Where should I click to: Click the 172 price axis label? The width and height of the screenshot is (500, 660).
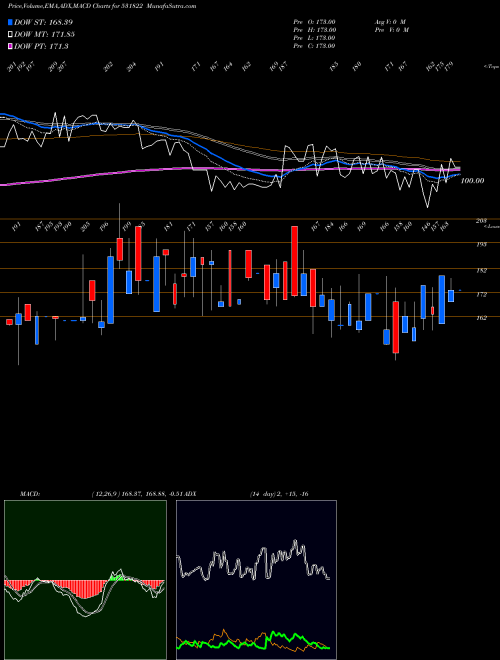481,295
